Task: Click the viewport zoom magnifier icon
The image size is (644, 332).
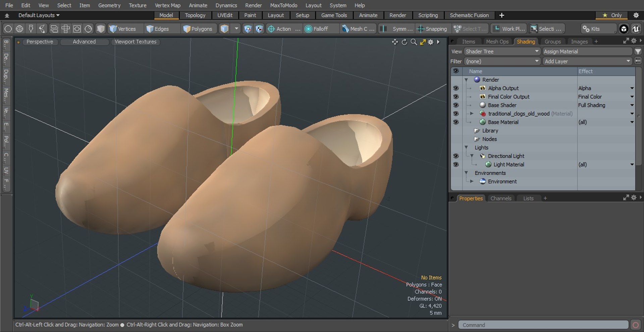Action: pyautogui.click(x=414, y=42)
